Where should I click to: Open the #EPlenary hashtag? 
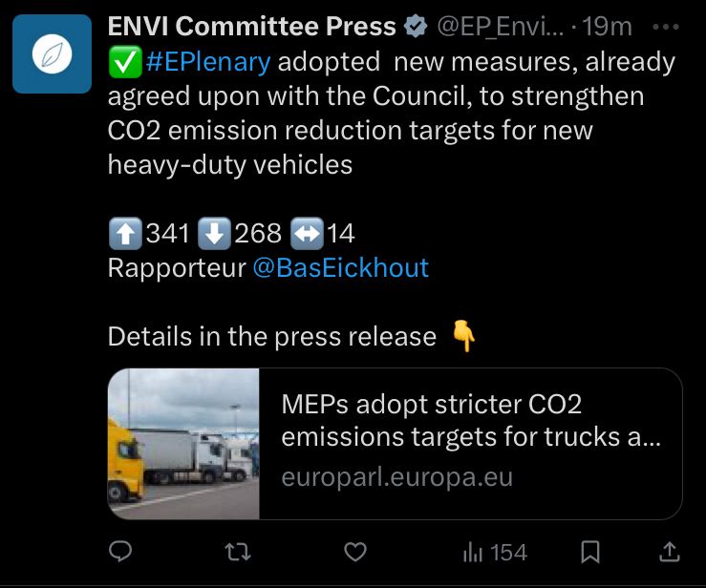tap(209, 63)
